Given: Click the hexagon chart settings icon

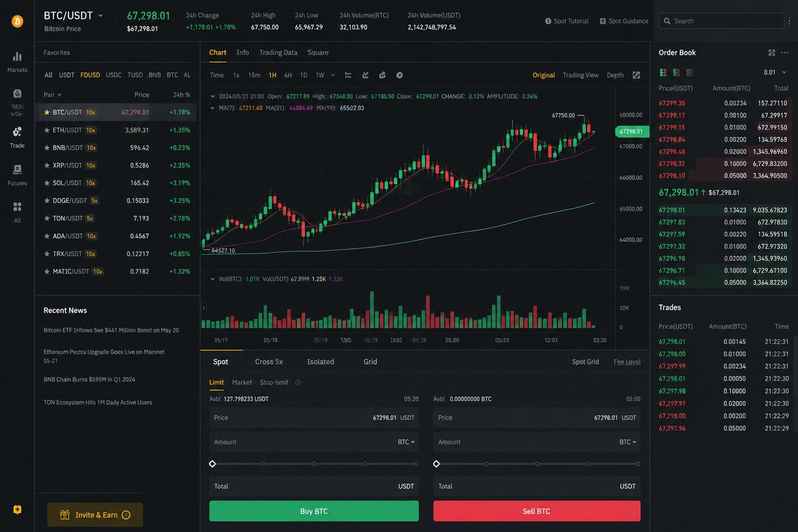Looking at the screenshot, I should [x=400, y=75].
